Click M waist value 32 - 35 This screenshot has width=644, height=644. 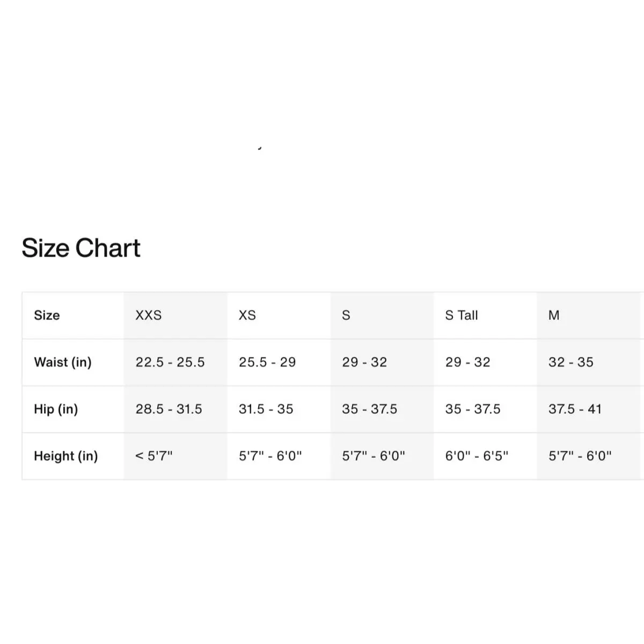(x=571, y=362)
